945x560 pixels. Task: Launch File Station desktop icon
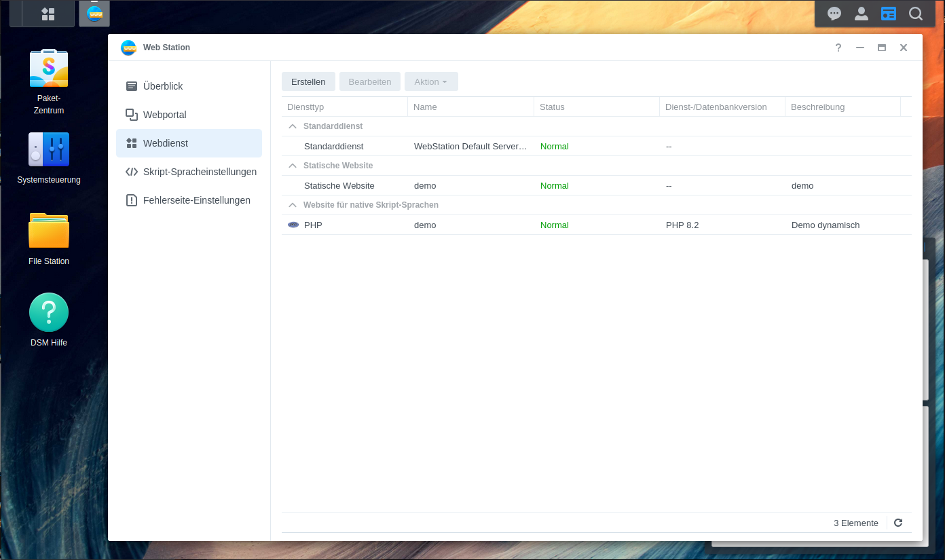point(49,231)
